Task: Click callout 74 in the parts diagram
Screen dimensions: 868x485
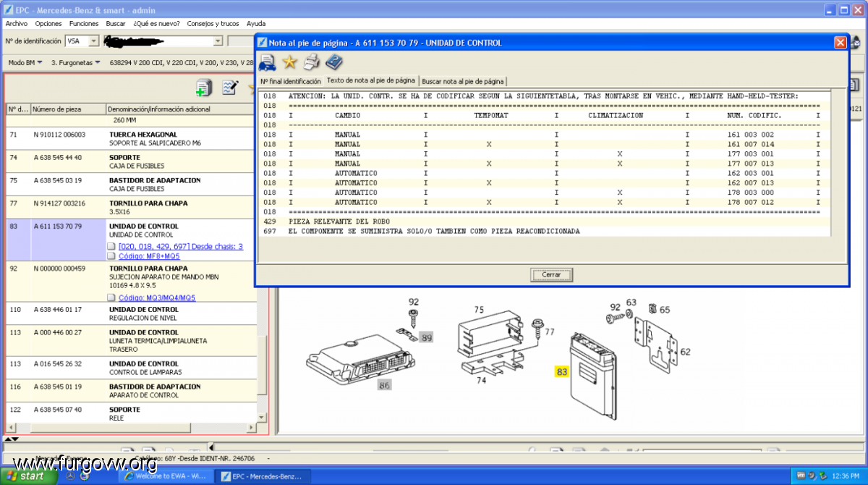Action: (481, 380)
